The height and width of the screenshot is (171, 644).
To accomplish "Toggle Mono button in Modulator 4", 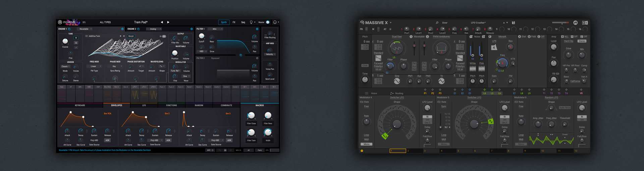I will (367, 144).
